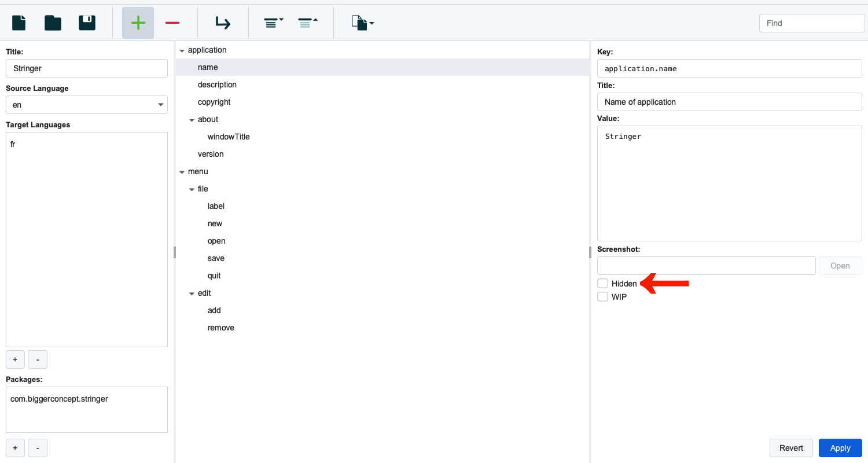
Task: Click the Screenshot path field
Action: (707, 266)
